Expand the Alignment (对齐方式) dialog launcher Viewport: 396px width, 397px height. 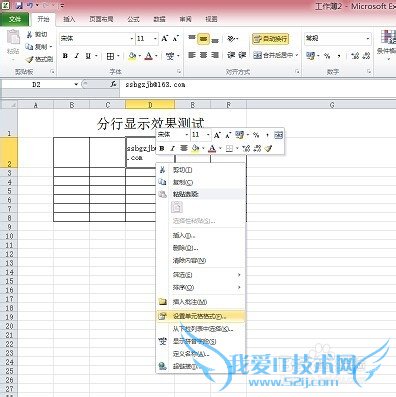click(297, 72)
